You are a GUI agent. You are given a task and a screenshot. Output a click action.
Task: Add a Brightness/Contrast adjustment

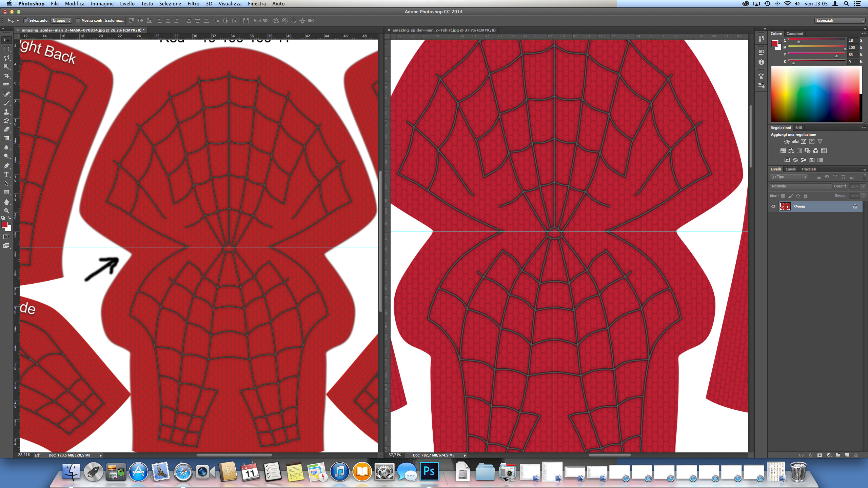tap(787, 142)
